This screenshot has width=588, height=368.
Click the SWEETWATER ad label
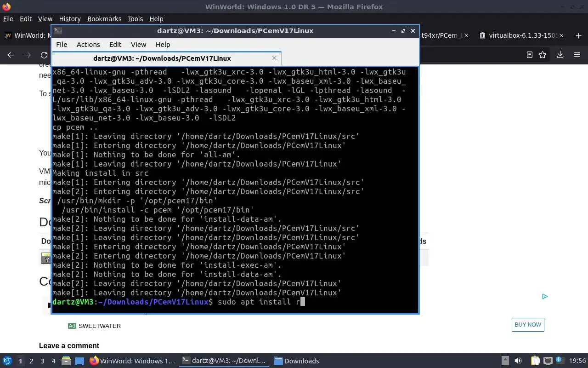[100, 326]
